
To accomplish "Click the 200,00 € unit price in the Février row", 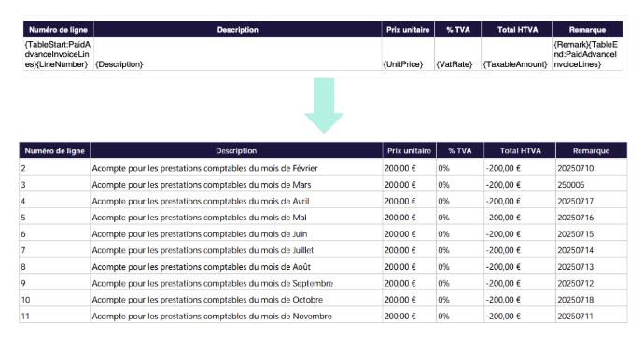I will tap(400, 168).
